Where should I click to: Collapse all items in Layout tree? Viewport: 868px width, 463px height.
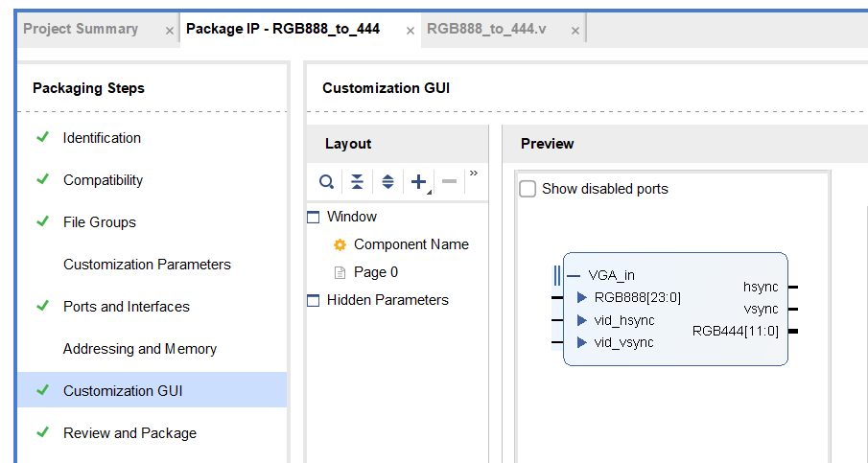357,181
